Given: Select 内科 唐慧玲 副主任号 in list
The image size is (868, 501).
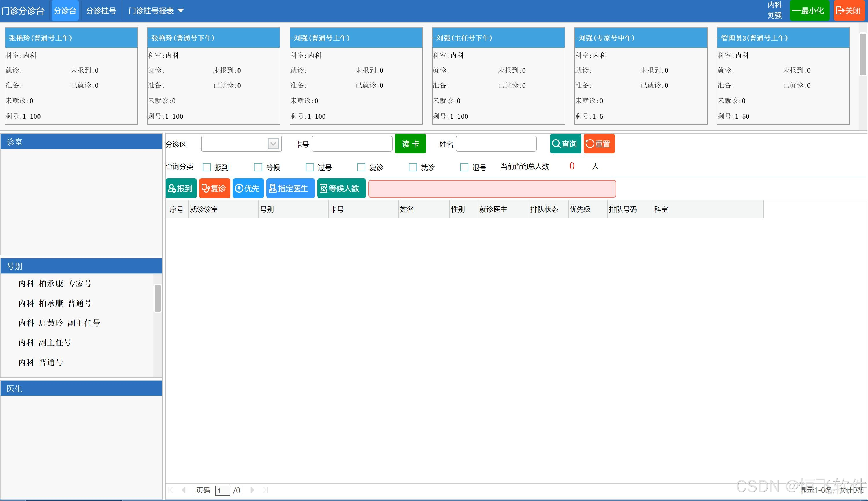Looking at the screenshot, I should coord(59,323).
